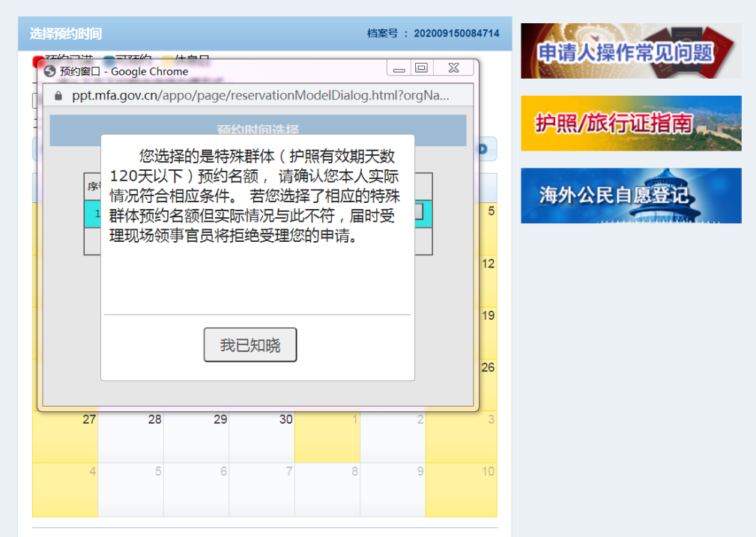Image resolution: width=756 pixels, height=537 pixels.
Task: Click the blue forward arrow navigation icon
Action: (481, 149)
